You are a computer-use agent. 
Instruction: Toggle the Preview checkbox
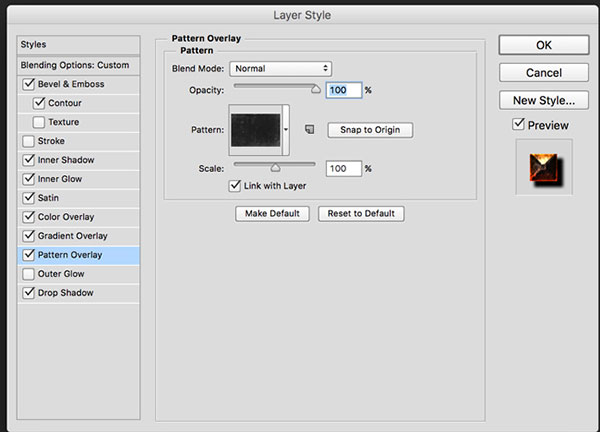(518, 124)
